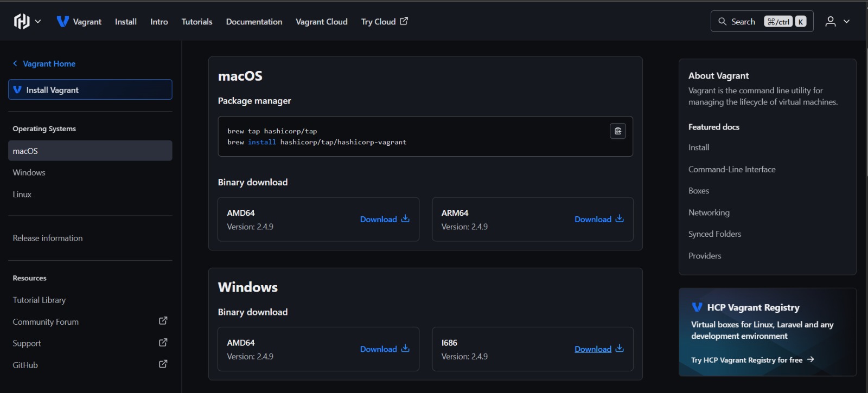Select Linux in the sidebar
Viewport: 868px width, 393px height.
(22, 194)
